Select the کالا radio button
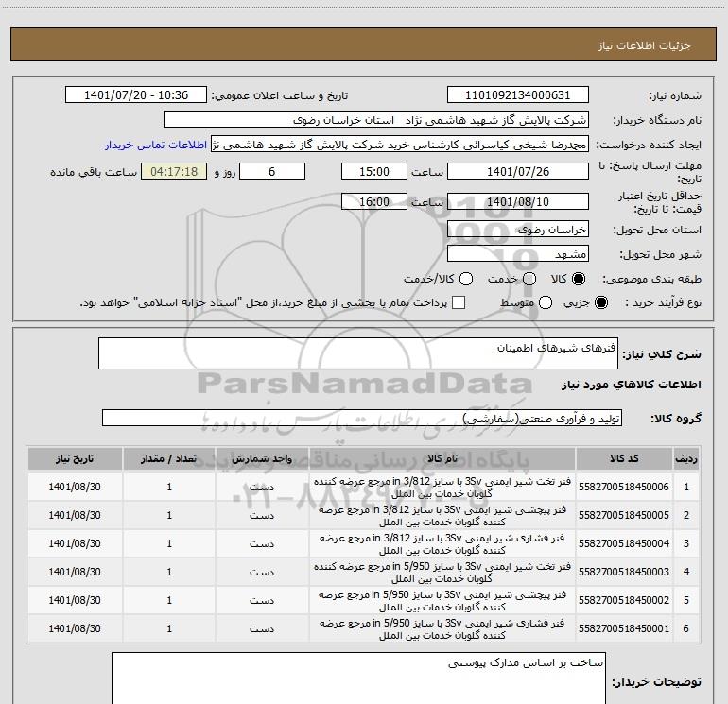 pos(579,279)
